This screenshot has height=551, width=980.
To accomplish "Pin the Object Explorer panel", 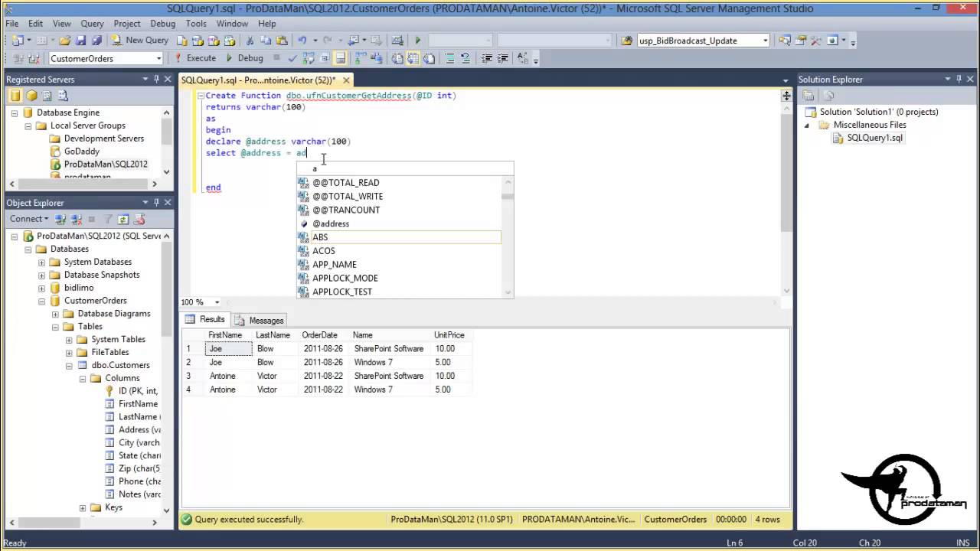I will [x=156, y=202].
